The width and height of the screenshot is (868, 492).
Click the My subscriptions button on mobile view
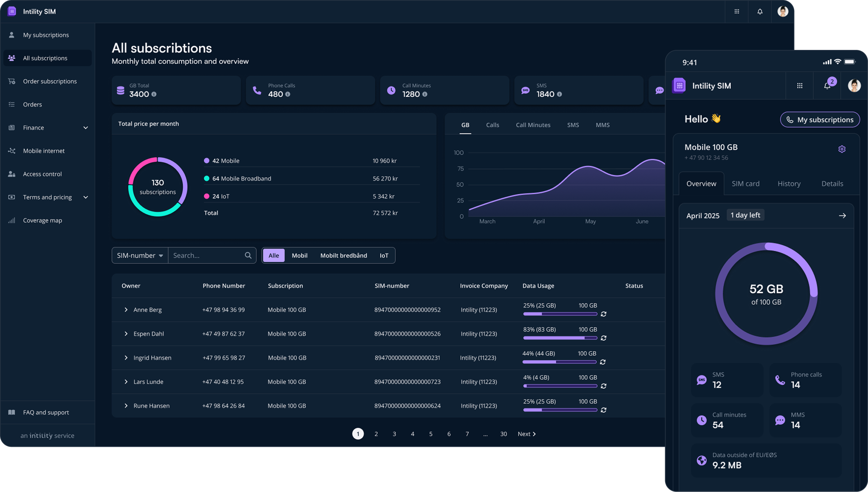coord(820,119)
